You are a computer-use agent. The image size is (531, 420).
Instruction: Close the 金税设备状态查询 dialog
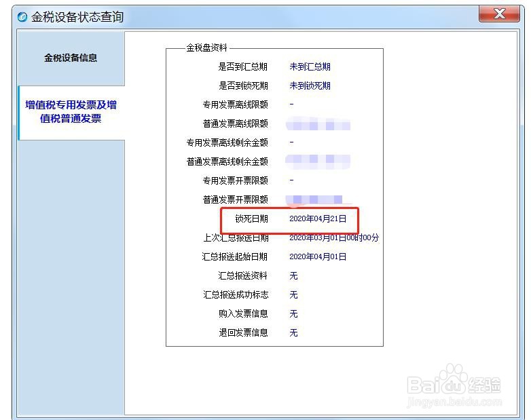click(499, 14)
